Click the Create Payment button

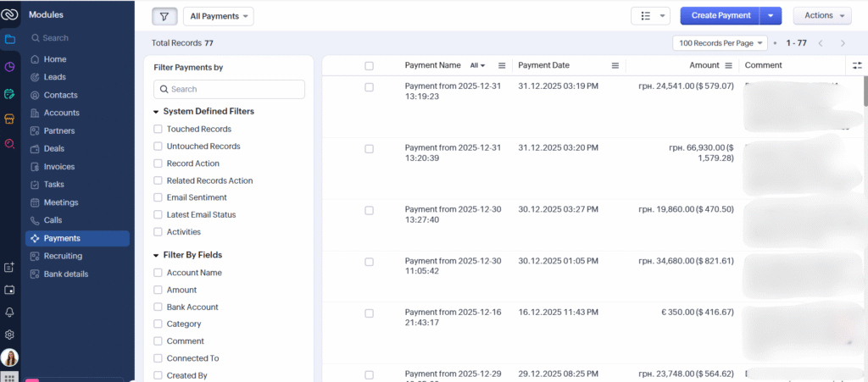click(720, 15)
